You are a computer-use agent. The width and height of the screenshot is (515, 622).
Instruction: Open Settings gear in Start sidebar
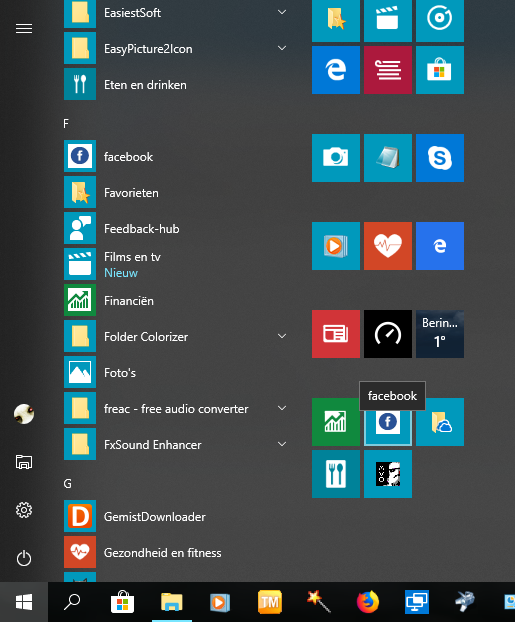point(24,510)
